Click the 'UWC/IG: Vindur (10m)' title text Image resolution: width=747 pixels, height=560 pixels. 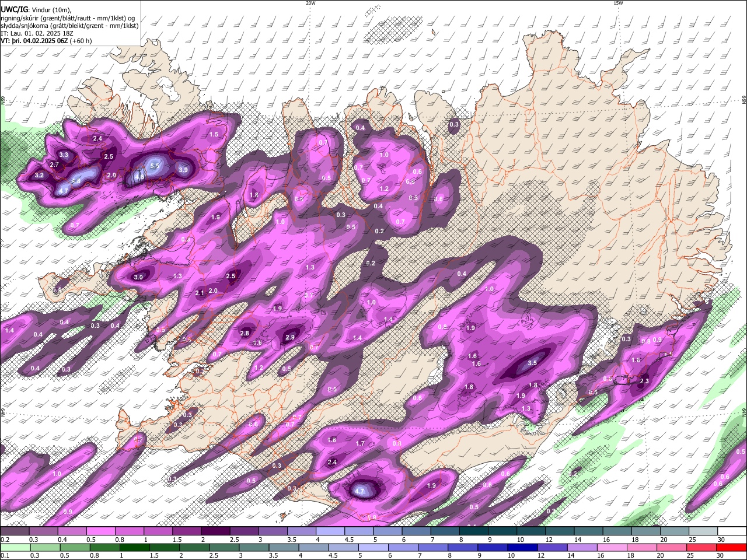36,9
